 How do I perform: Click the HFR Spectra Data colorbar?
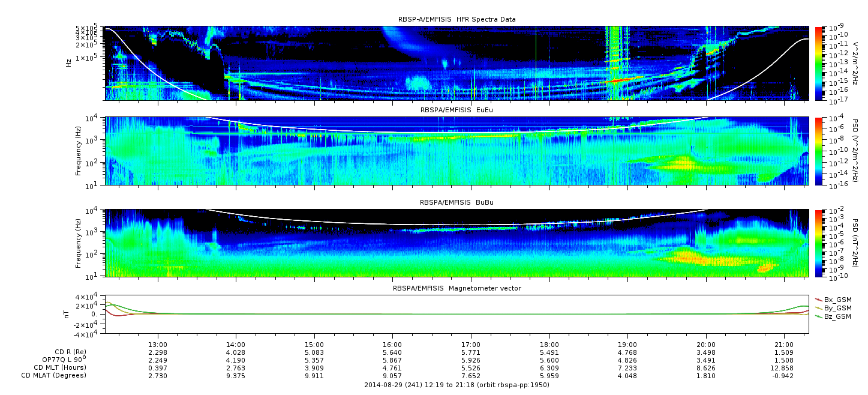pyautogui.click(x=818, y=63)
